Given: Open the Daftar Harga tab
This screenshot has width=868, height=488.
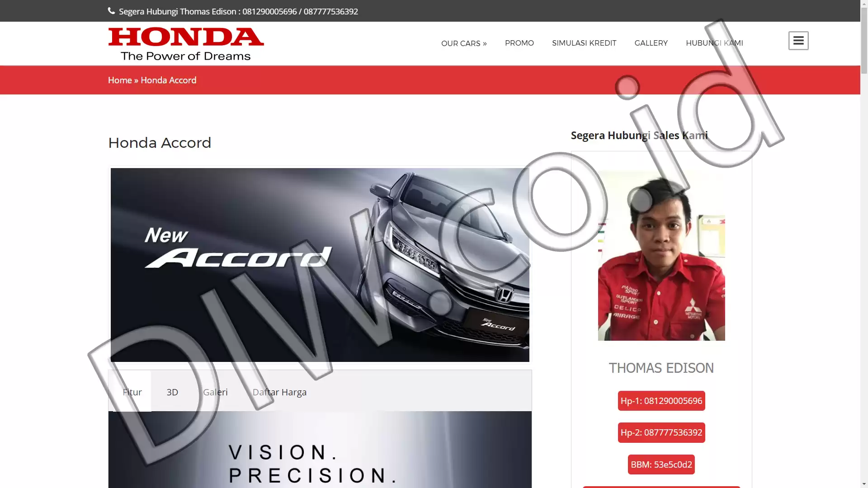Looking at the screenshot, I should (x=279, y=392).
